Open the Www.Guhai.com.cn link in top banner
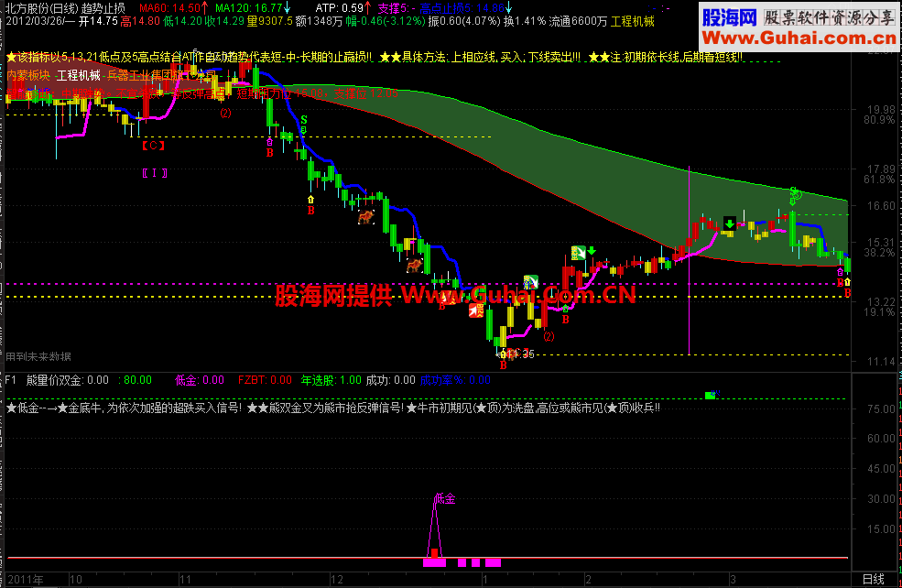This screenshot has height=588, width=902. [x=799, y=38]
